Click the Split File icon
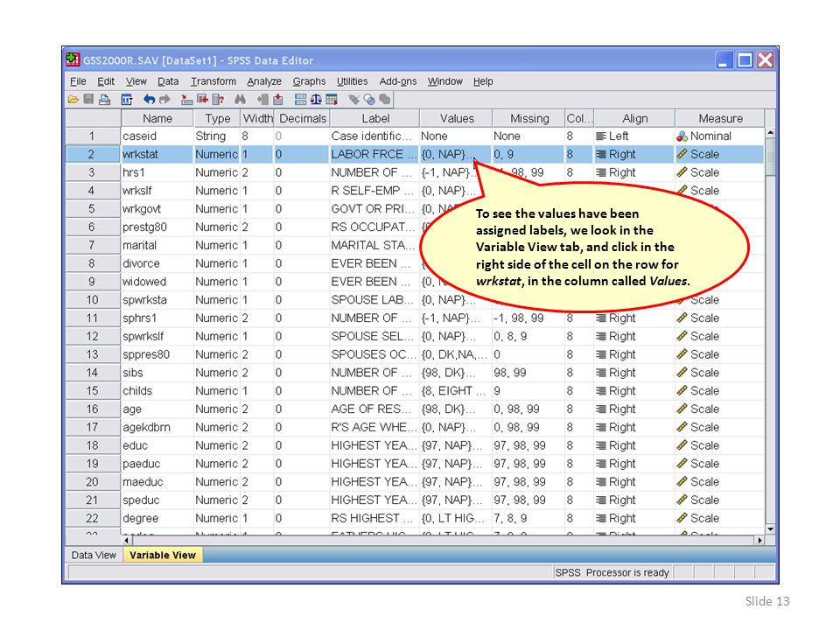Image resolution: width=840 pixels, height=630 pixels. [300, 99]
